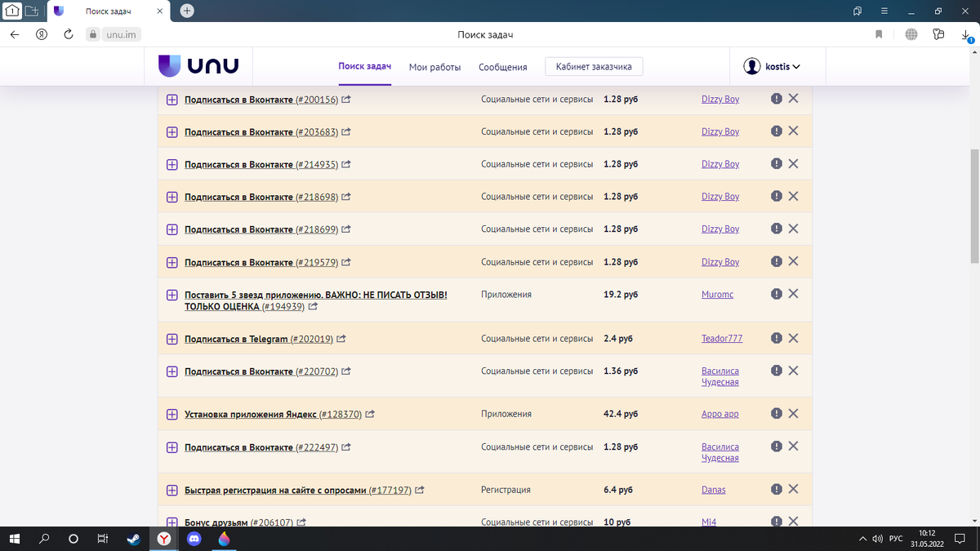Bookmark this page icon
This screenshot has height=551, width=980.
[x=879, y=34]
